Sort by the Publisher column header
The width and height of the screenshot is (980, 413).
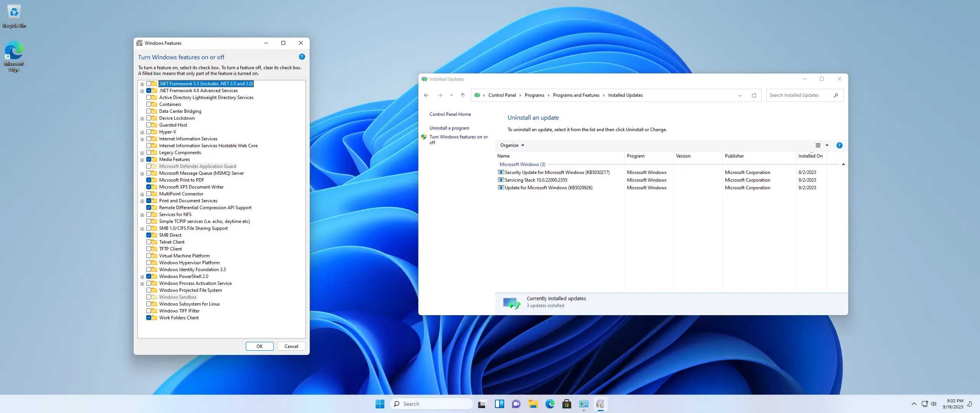[734, 156]
